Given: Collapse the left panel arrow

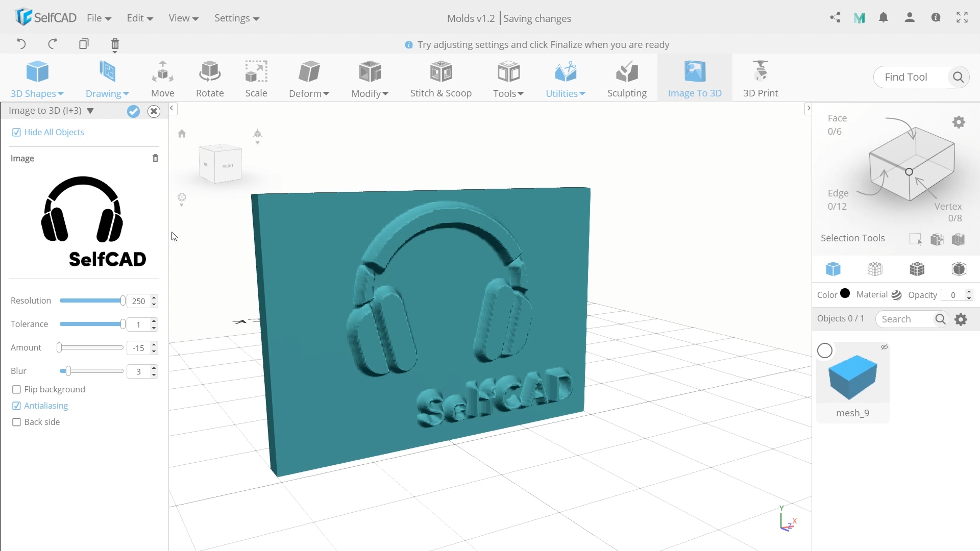Looking at the screenshot, I should [172, 108].
